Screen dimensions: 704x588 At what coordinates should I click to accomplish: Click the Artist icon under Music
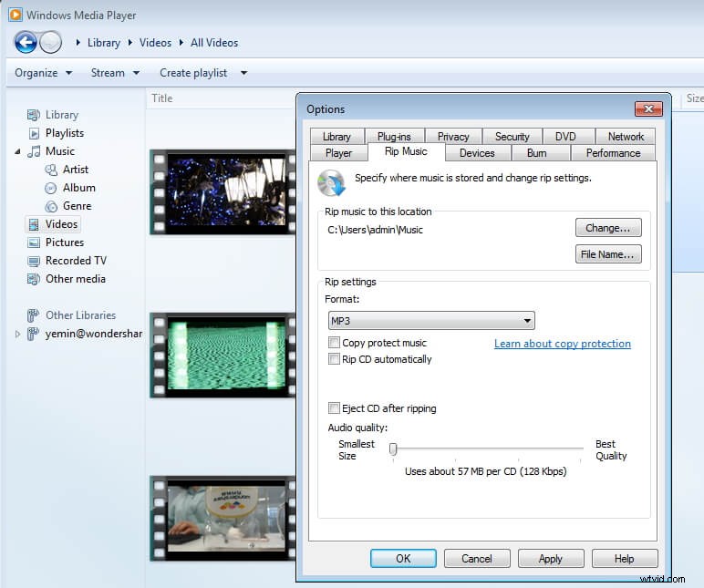pyautogui.click(x=51, y=170)
